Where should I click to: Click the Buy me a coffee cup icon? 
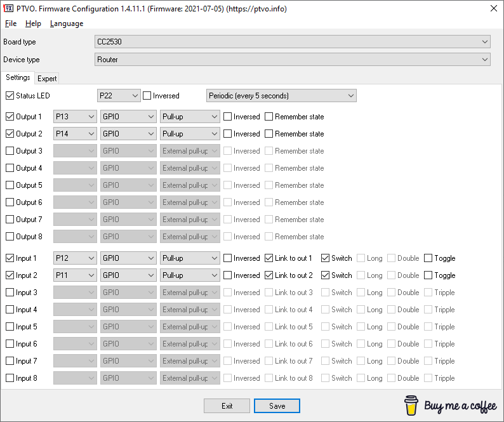(x=411, y=406)
